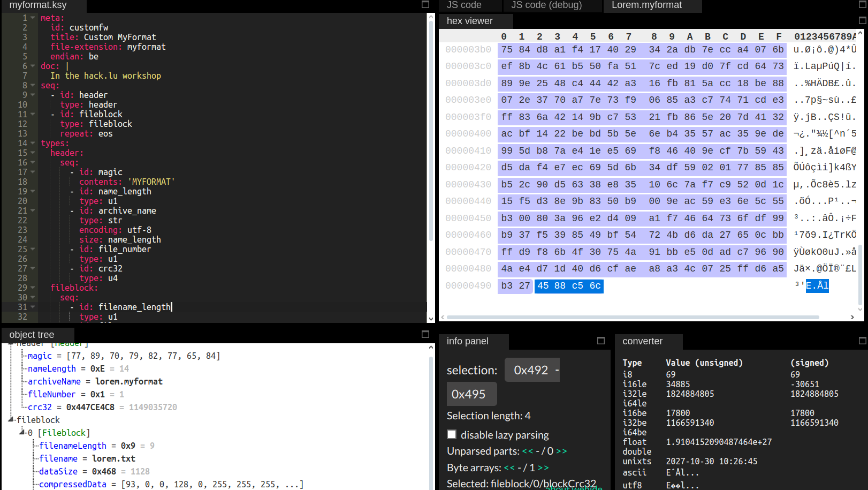Collapse the meta block fold arrow on line 1
Image resolution: width=868 pixels, height=490 pixels.
click(33, 18)
